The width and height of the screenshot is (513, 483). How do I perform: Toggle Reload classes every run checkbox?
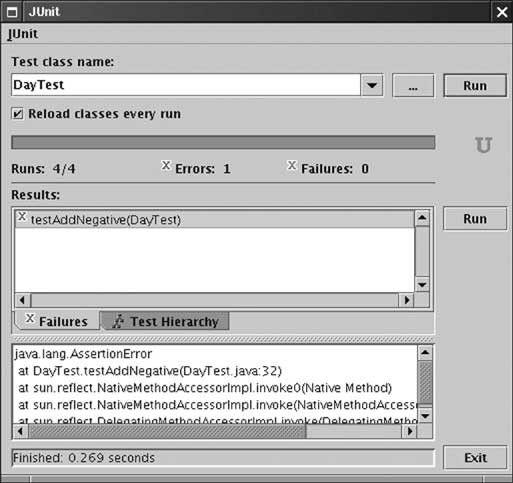click(x=17, y=114)
